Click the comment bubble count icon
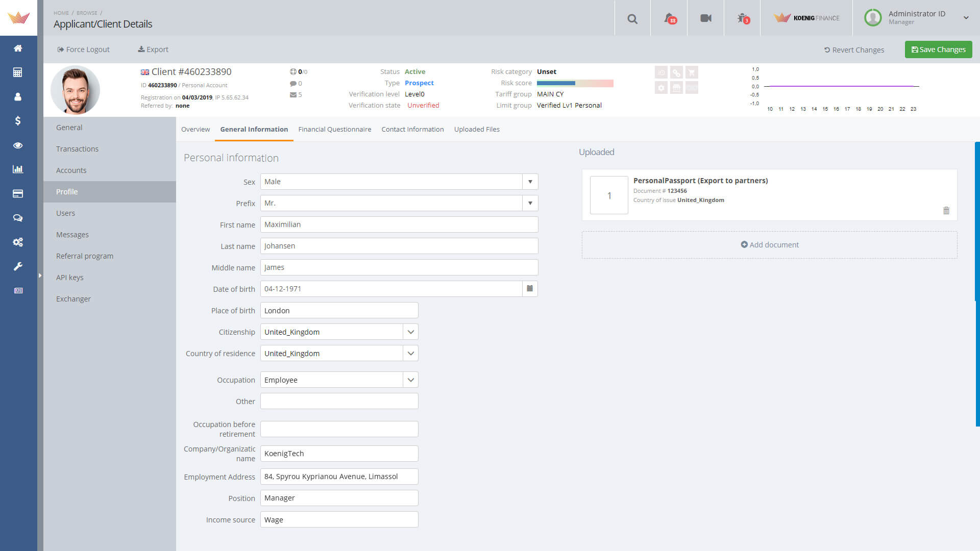Image resolution: width=980 pixels, height=551 pixels. [x=293, y=84]
